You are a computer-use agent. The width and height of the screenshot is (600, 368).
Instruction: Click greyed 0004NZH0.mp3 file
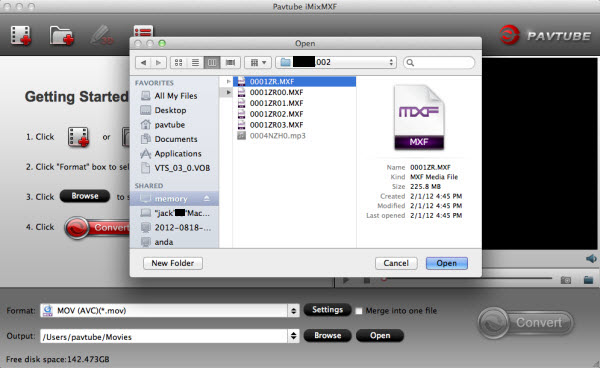coord(277,136)
